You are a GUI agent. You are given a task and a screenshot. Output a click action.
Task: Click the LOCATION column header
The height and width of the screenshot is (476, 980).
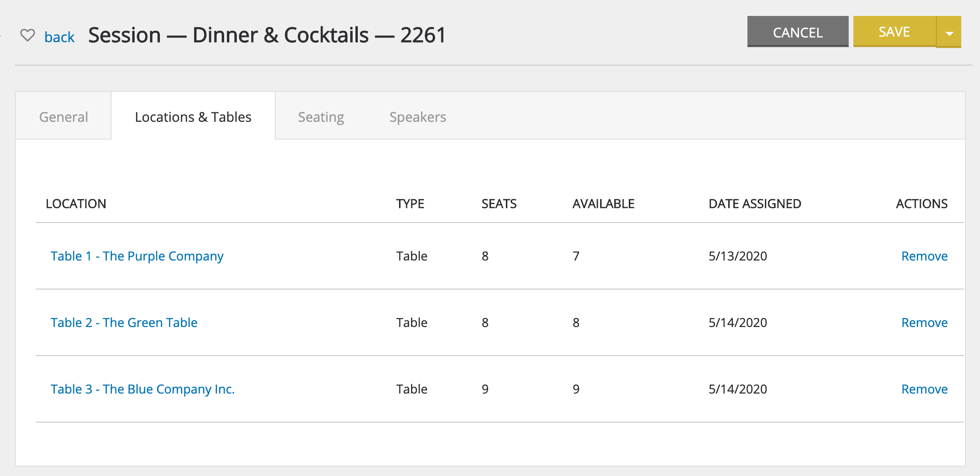[x=76, y=204]
